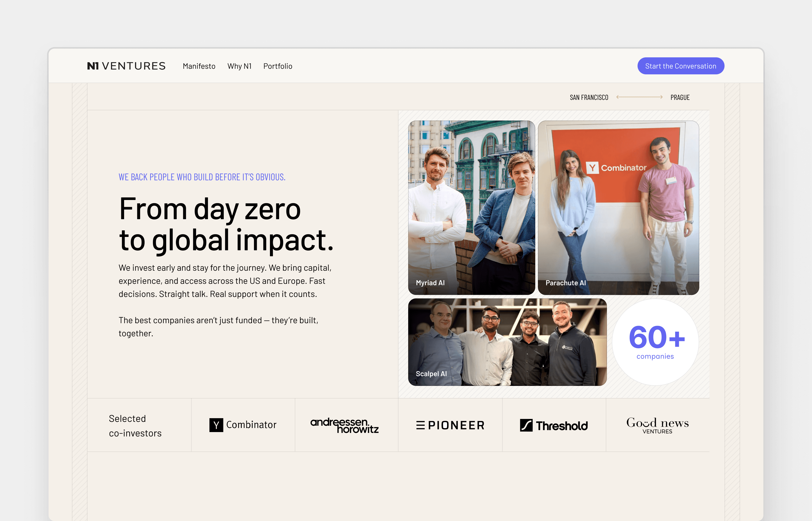This screenshot has height=521, width=812.
Task: Click the arrow between San Francisco and Prague
Action: pos(639,97)
